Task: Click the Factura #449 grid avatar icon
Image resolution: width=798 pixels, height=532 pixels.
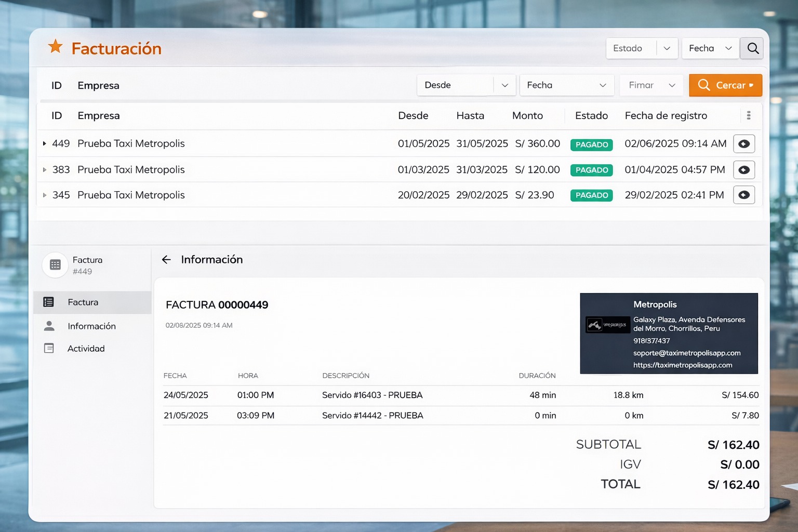Action: tap(55, 265)
